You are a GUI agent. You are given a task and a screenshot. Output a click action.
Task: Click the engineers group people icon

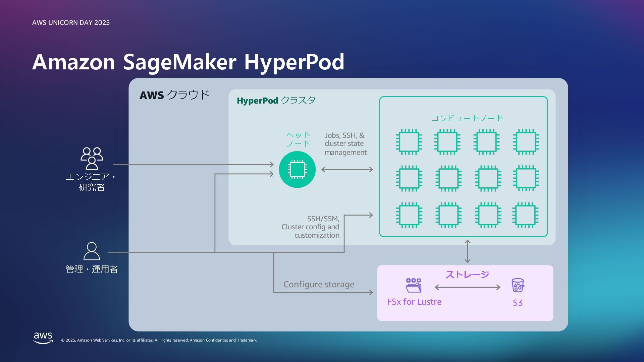[x=92, y=158]
